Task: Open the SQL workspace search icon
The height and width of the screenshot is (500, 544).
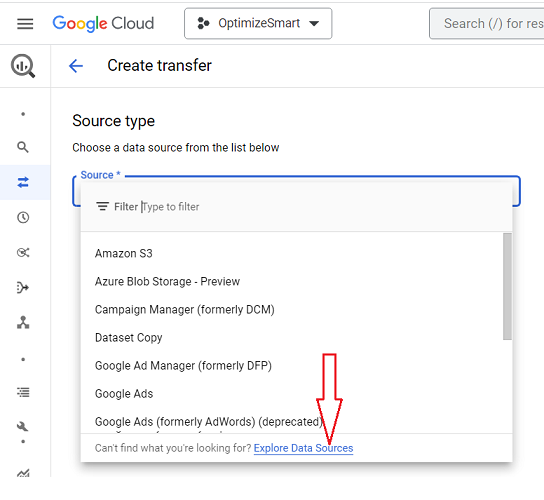Action: [x=23, y=147]
